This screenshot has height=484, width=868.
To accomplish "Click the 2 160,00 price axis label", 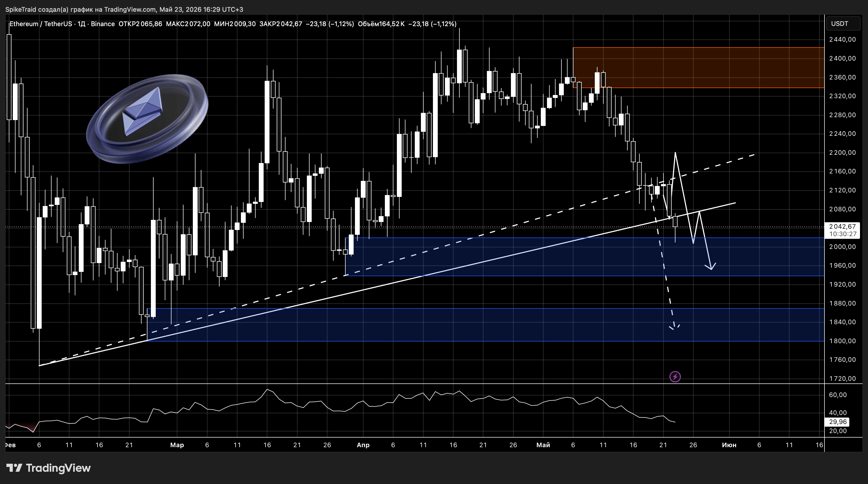I will (x=842, y=171).
